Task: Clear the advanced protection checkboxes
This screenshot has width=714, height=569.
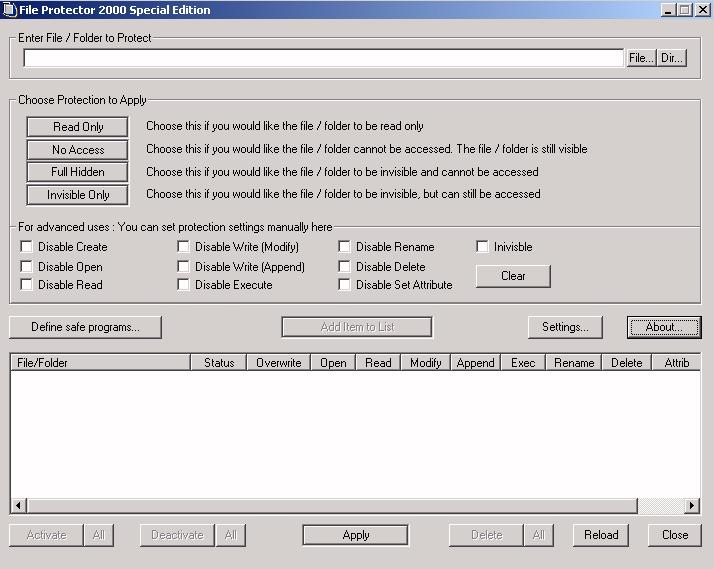Action: (513, 276)
